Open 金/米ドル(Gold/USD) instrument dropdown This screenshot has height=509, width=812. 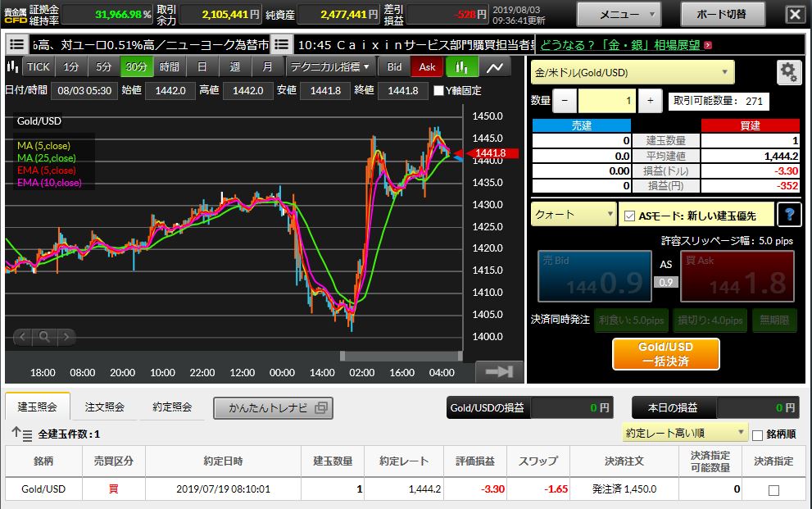click(633, 72)
